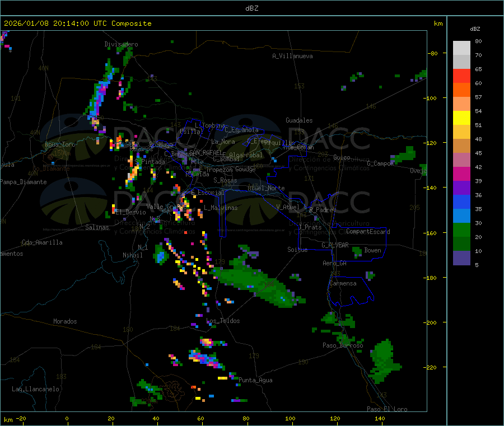Click the 100 tick on the bottom axis
This screenshot has width=504, height=426.
(290, 418)
